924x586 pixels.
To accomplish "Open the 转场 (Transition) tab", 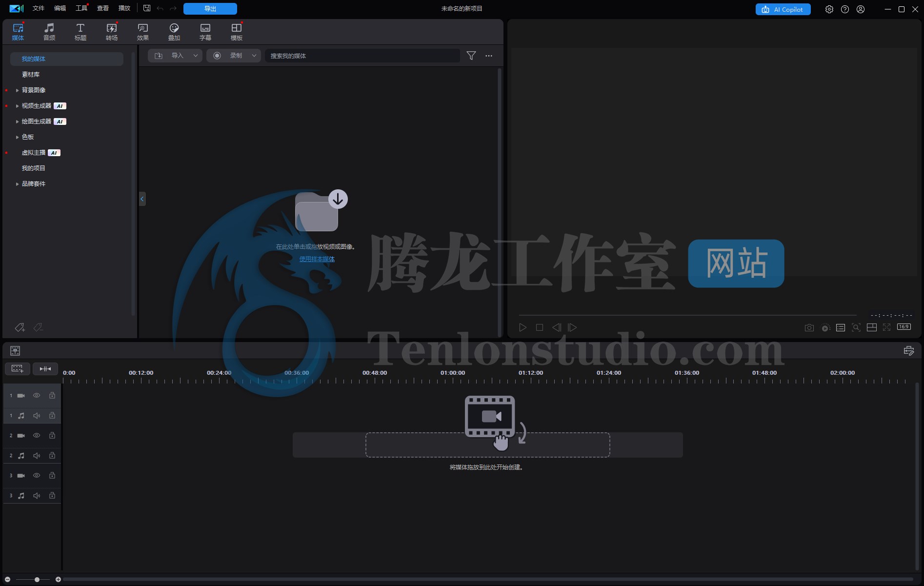I will (x=112, y=32).
